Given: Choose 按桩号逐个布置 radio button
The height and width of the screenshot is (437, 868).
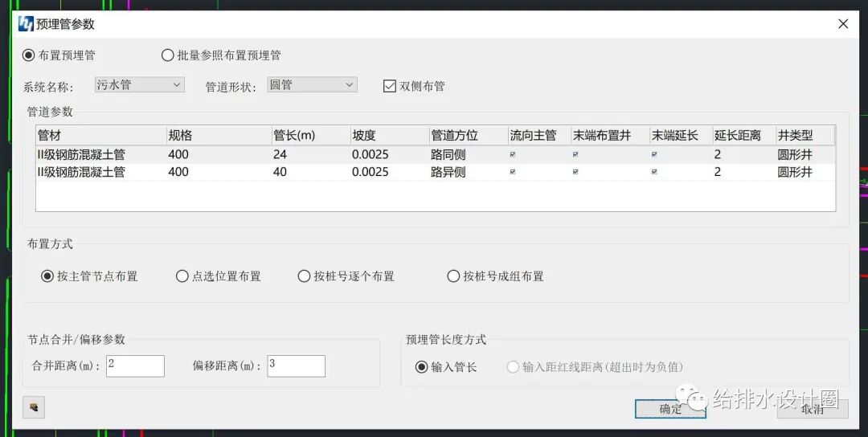Looking at the screenshot, I should [x=346, y=276].
